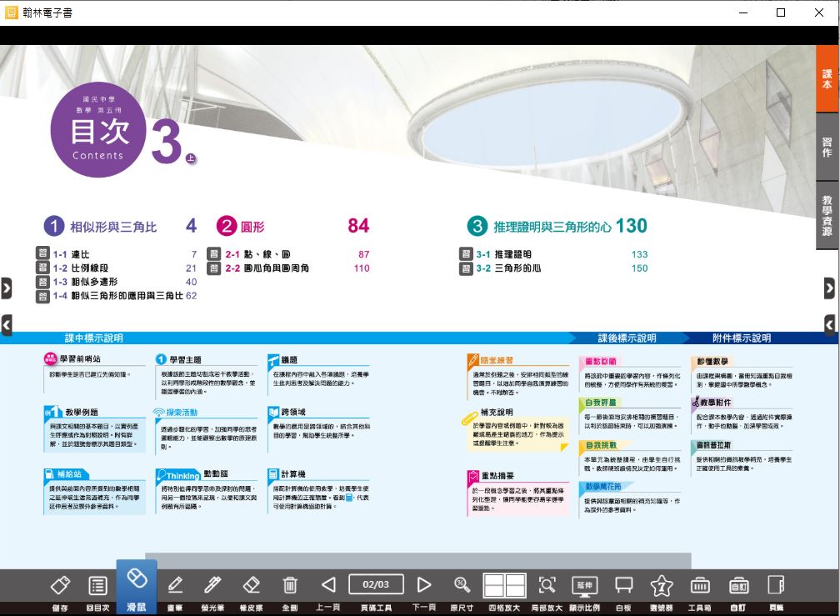Enable the 局部放大 partial zoom tool
The image size is (840, 616).
[x=547, y=585]
